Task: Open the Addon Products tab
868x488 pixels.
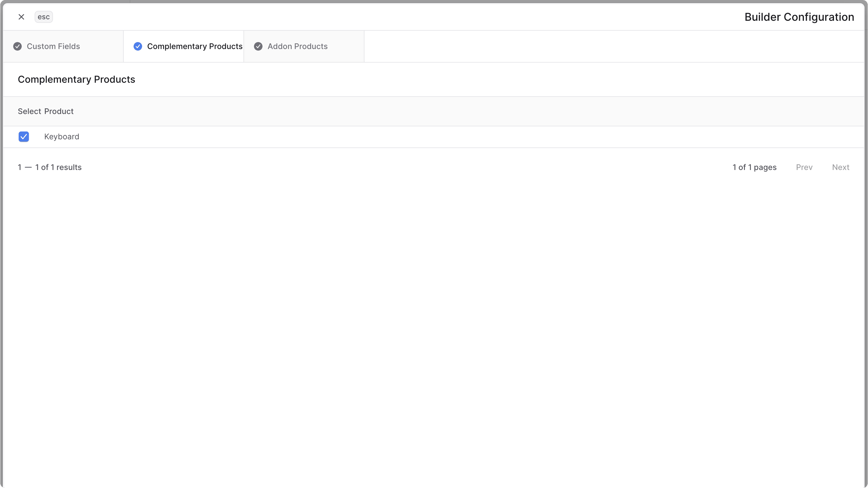Action: coord(298,46)
